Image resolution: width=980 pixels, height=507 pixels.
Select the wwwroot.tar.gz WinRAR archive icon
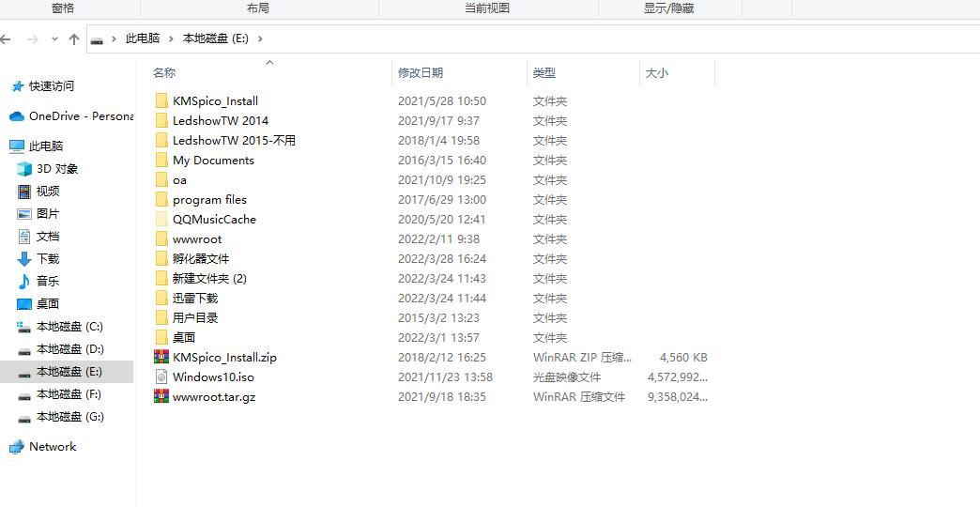[x=161, y=396]
